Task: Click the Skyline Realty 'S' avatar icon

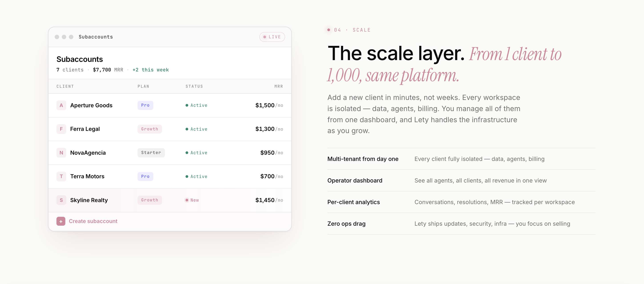Action: pyautogui.click(x=61, y=200)
